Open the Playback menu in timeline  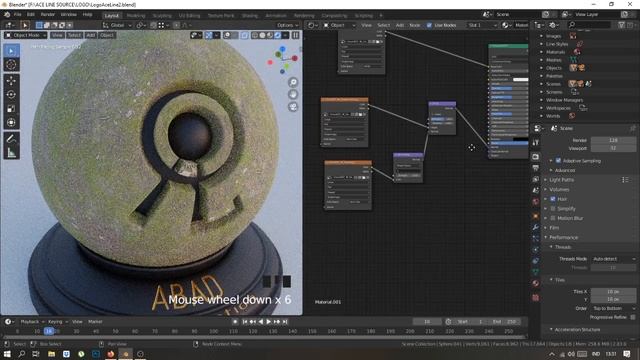[32, 322]
